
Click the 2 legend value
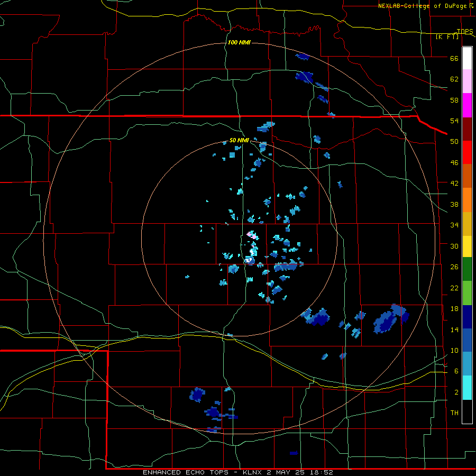[x=456, y=392]
